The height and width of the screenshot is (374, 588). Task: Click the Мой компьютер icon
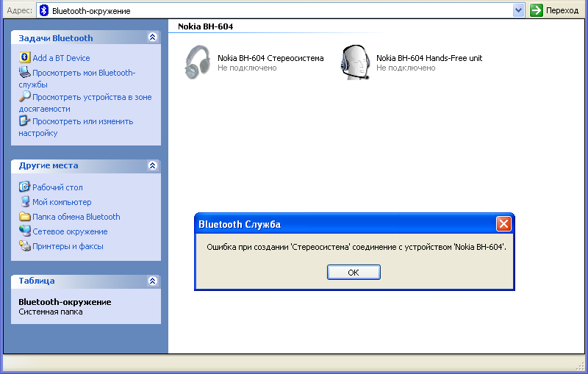tap(25, 201)
